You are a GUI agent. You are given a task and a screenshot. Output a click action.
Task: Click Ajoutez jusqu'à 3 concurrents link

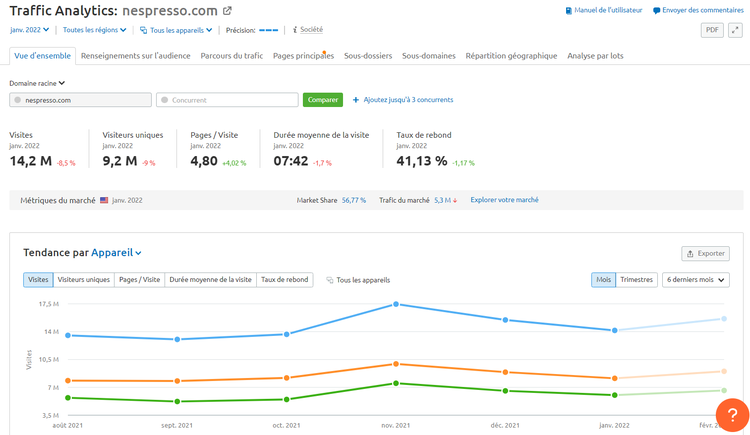coord(408,100)
